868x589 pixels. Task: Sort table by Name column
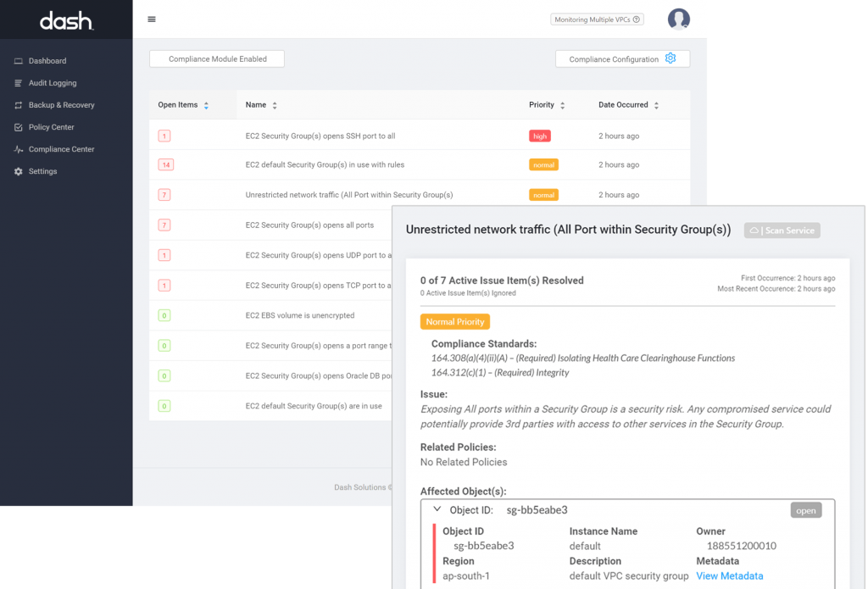click(275, 105)
